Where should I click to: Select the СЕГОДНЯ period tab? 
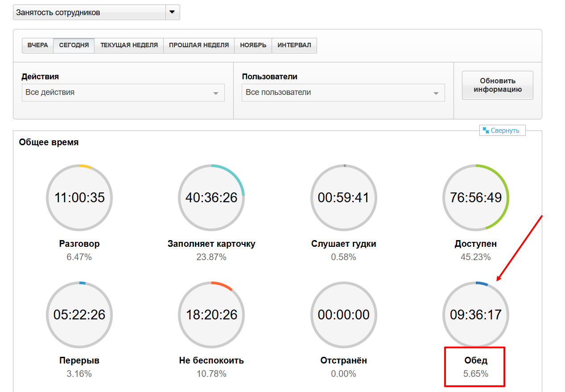[x=74, y=45]
